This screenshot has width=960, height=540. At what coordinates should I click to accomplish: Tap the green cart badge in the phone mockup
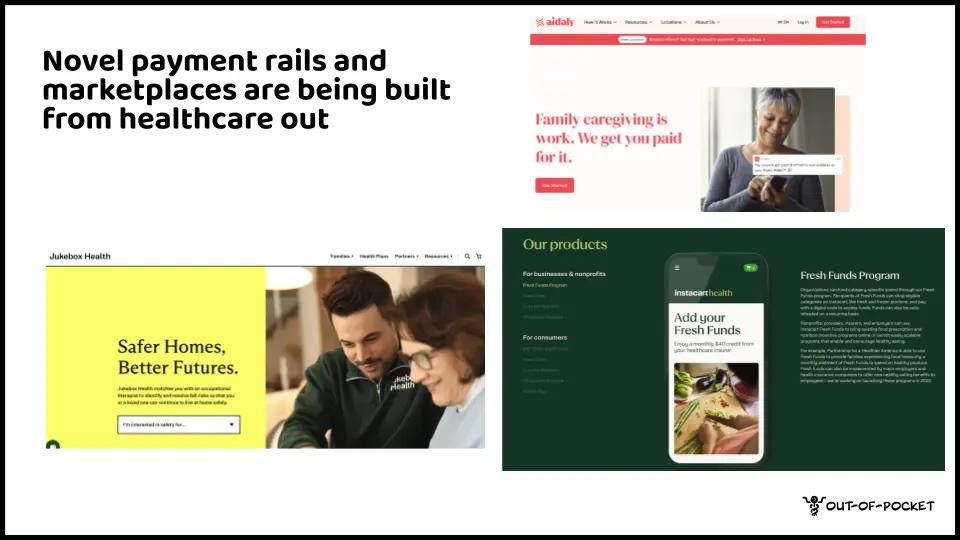(x=750, y=268)
